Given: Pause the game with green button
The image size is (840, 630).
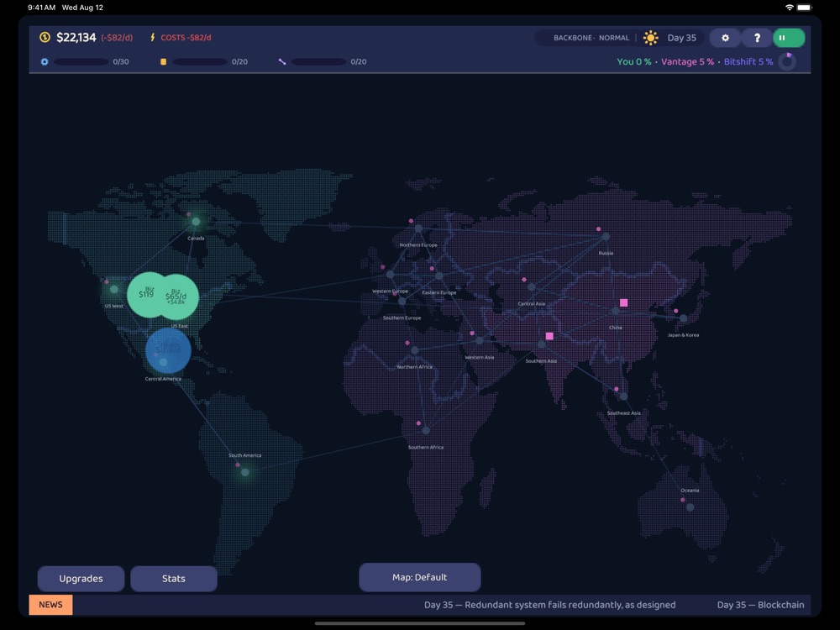Looking at the screenshot, I should [x=789, y=38].
